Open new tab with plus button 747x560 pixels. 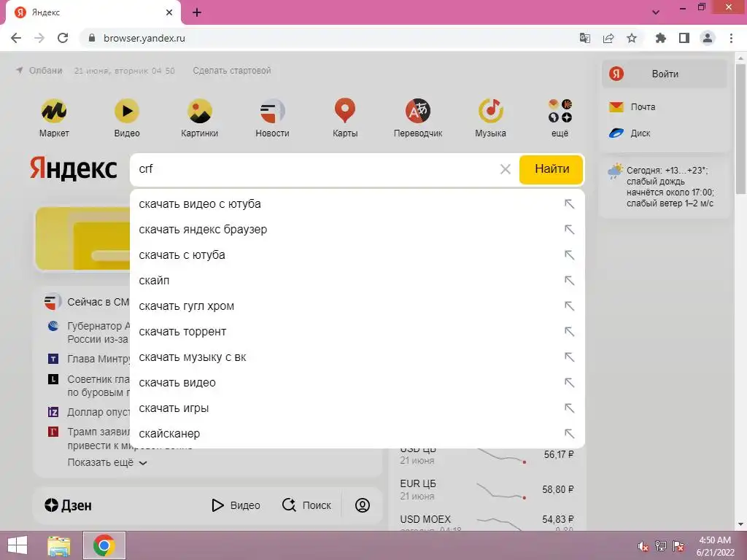(197, 12)
